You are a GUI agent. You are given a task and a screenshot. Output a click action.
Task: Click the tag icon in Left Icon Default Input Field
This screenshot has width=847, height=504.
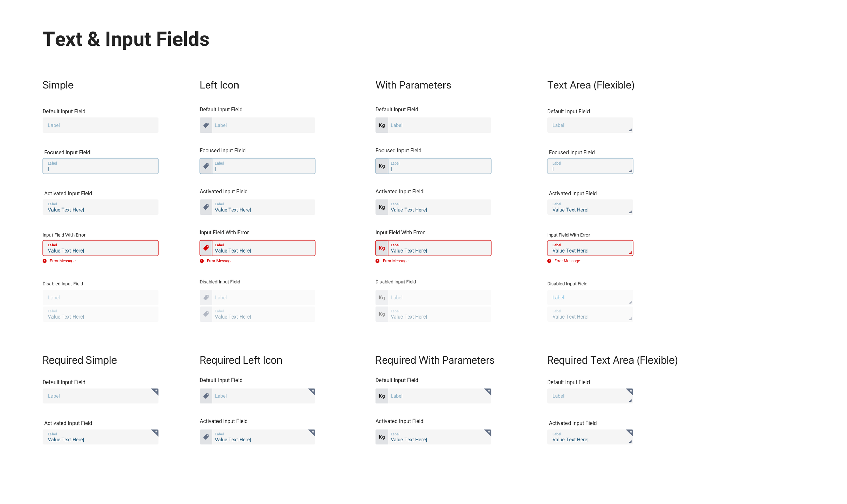coord(206,125)
